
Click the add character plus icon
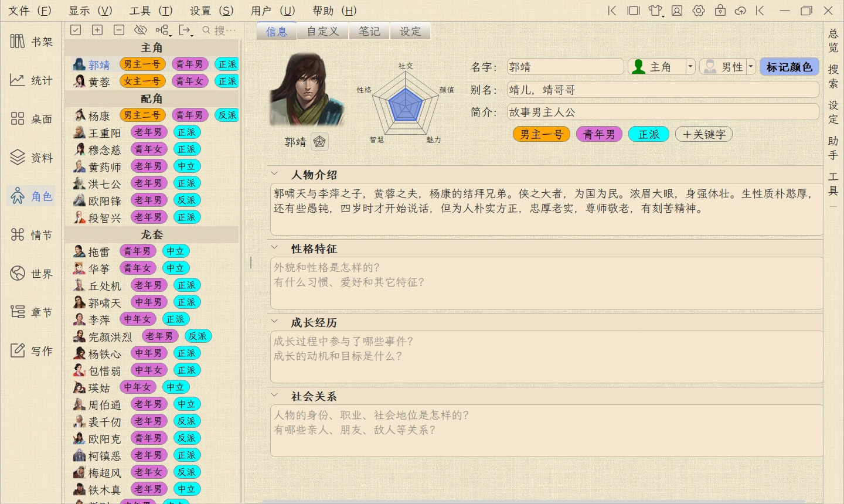coord(97,30)
